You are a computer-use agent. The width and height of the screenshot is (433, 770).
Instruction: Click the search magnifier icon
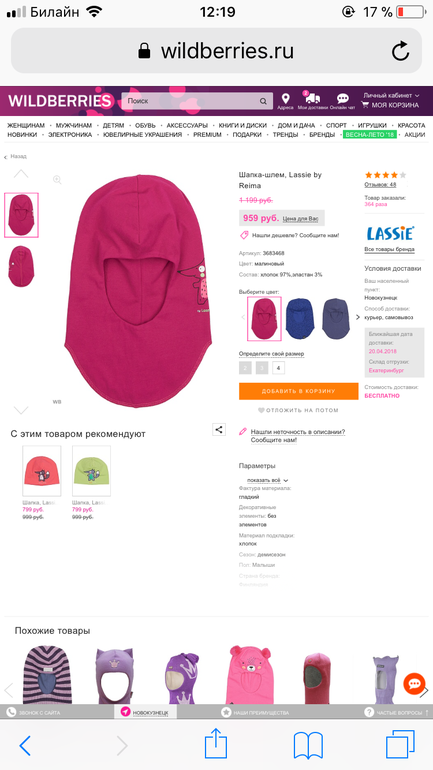(263, 101)
